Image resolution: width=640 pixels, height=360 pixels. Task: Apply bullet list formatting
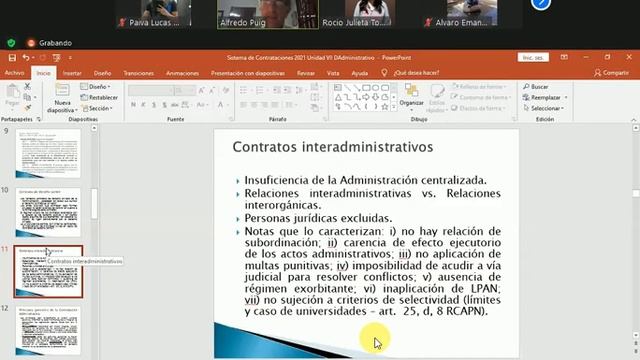click(x=244, y=91)
